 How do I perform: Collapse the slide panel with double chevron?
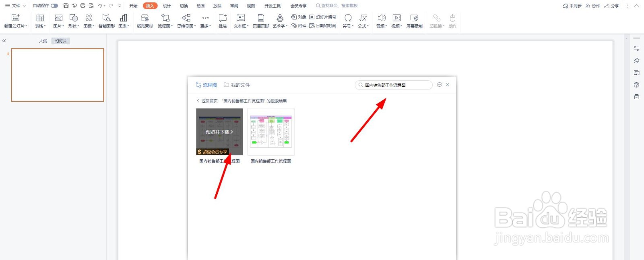[x=4, y=41]
